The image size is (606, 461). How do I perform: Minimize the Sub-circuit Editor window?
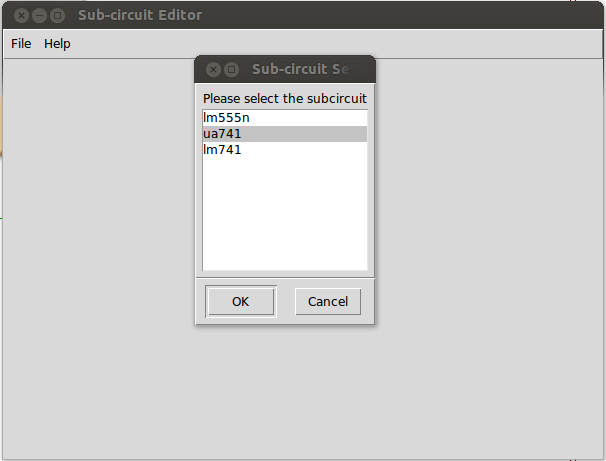39,15
